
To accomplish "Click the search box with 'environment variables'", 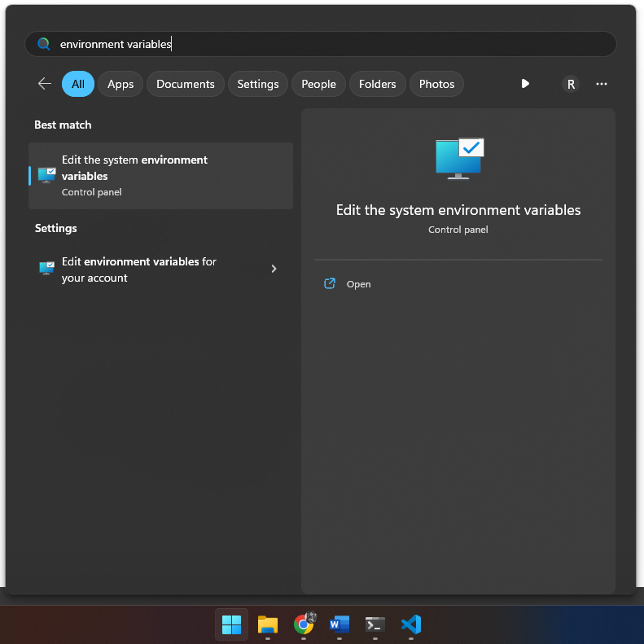I will click(x=320, y=44).
